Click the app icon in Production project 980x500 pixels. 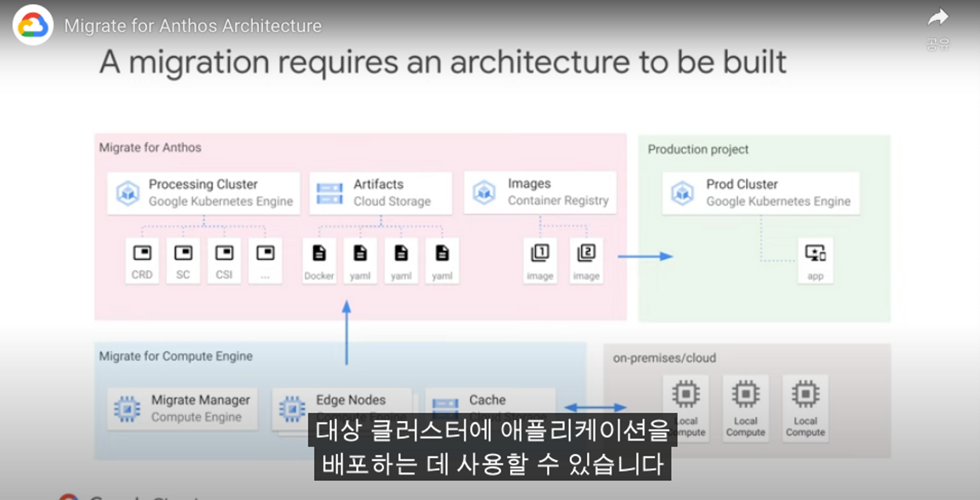815,253
